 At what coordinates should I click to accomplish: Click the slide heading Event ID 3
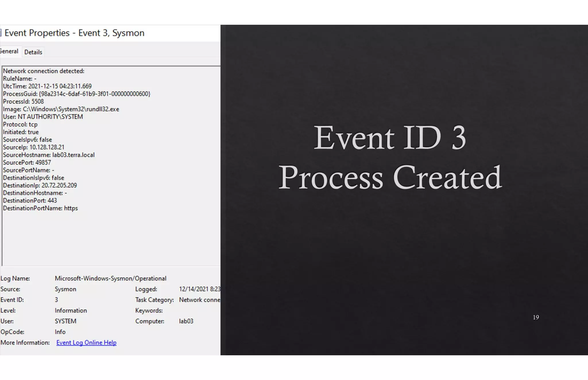(x=390, y=138)
